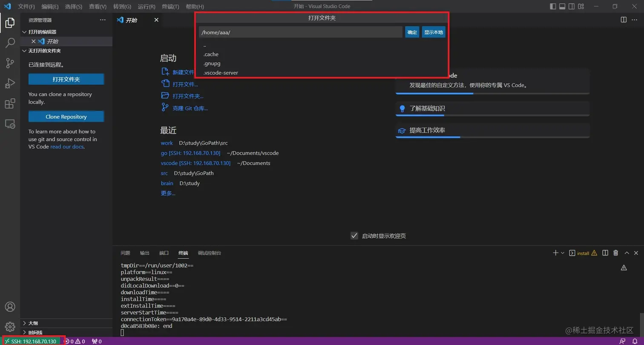Click the warning icon beside terminal output
Viewport: 644px width, 345px height.
pos(624,268)
